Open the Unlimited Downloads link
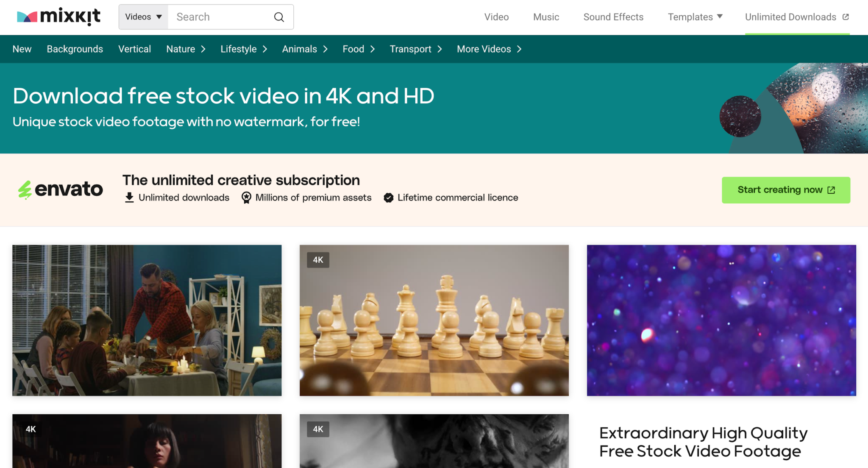 pos(791,17)
